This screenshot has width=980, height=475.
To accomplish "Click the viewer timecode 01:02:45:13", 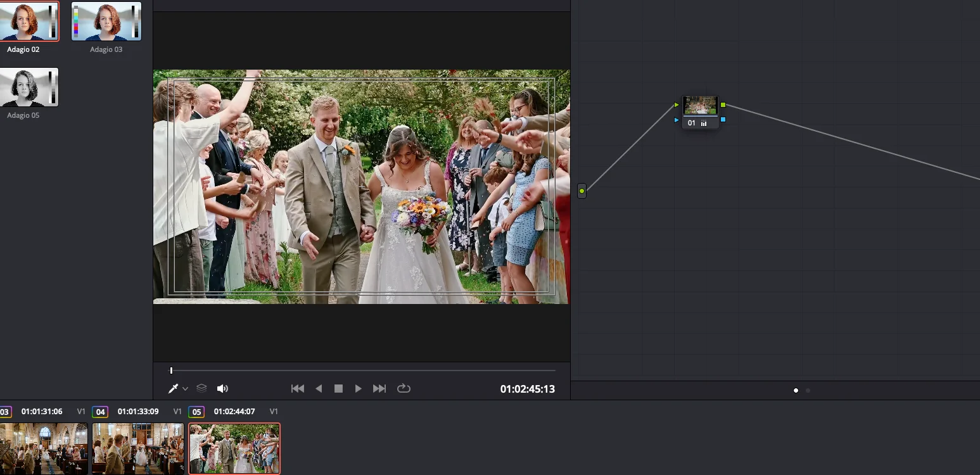I will coord(528,389).
